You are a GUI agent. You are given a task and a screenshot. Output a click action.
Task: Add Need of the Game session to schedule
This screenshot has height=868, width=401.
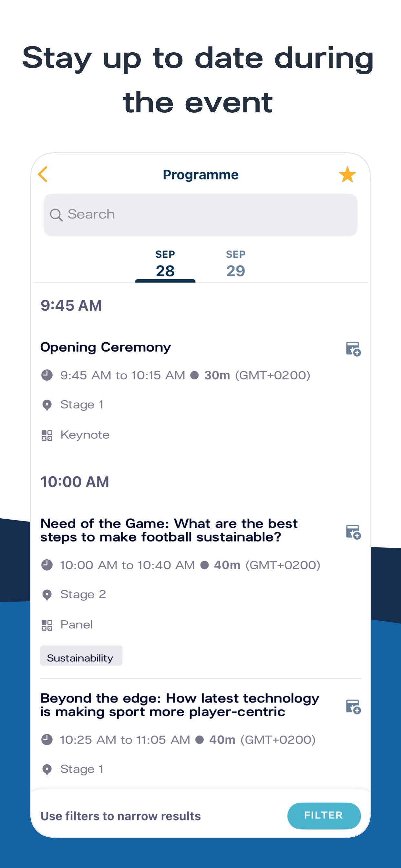coord(353,532)
